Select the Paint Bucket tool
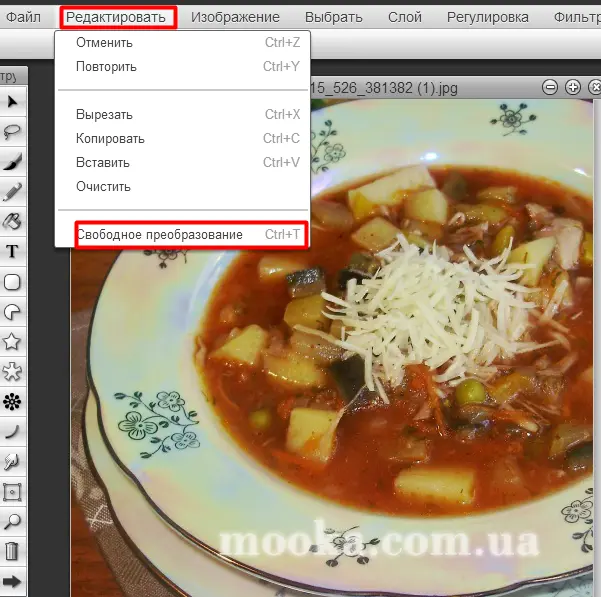The height and width of the screenshot is (597, 601). (12, 221)
